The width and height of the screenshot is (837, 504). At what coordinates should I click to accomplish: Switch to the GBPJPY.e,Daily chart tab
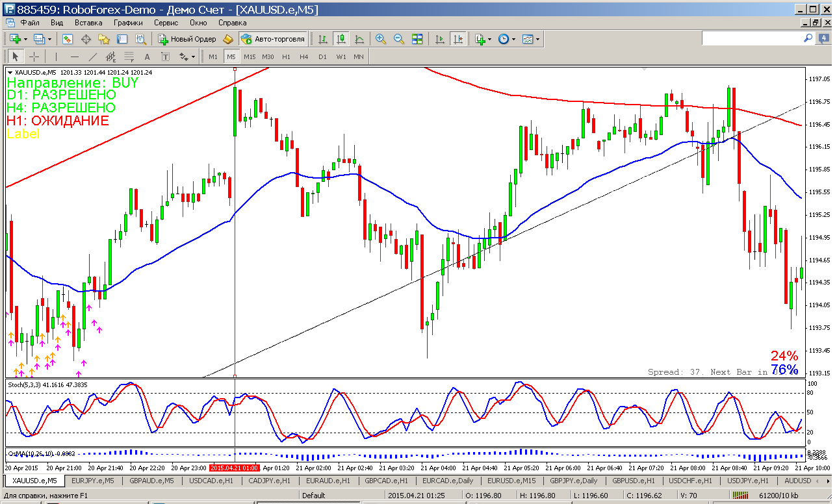coord(573,481)
